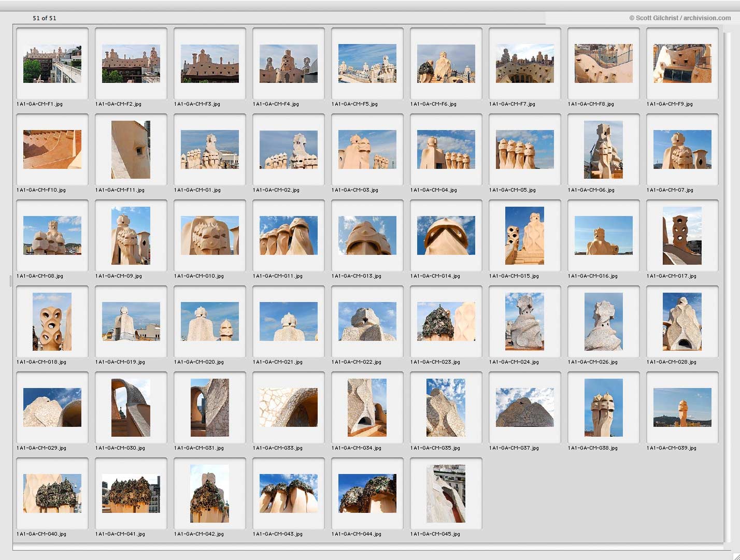
Task: Select thumbnail 1A1-GA-CM-G44.jpg
Action: (x=367, y=494)
